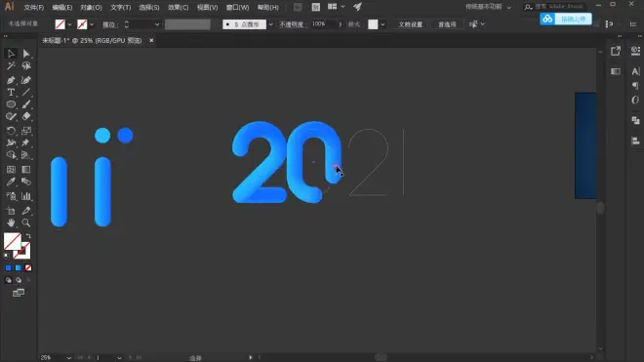Click the Fill color box in toolbar
Image resolution: width=644 pixels, height=362 pixels.
(x=12, y=241)
